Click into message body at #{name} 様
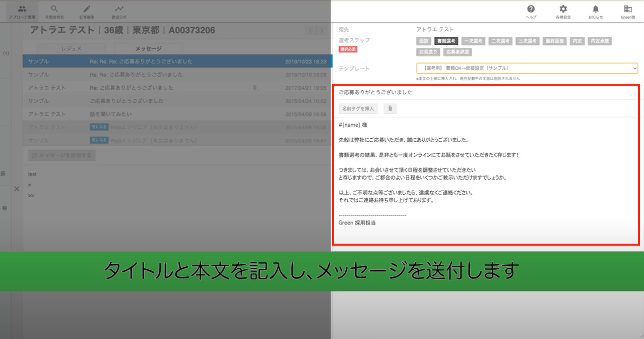644x339 pixels. [x=353, y=125]
